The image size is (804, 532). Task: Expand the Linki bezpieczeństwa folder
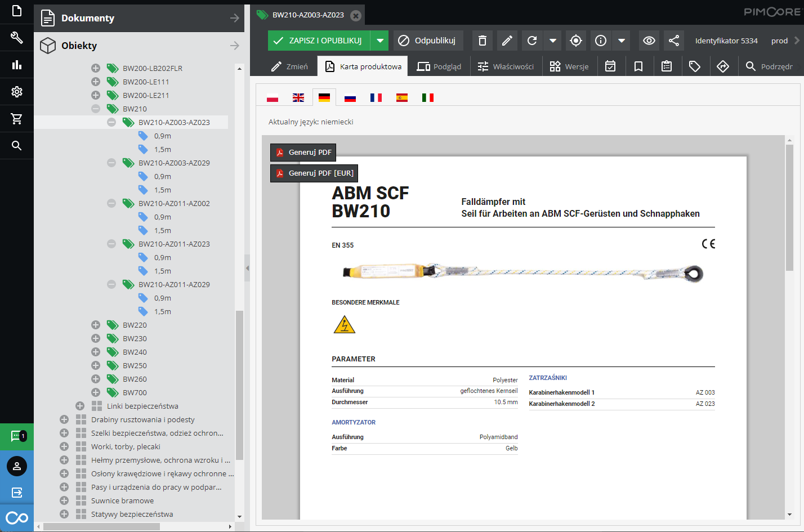click(x=80, y=406)
